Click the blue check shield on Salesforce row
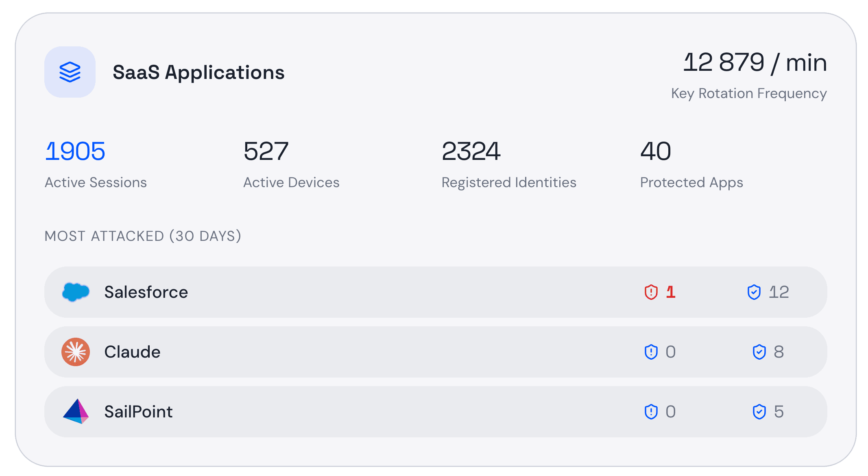The image size is (868, 476). pyautogui.click(x=754, y=292)
